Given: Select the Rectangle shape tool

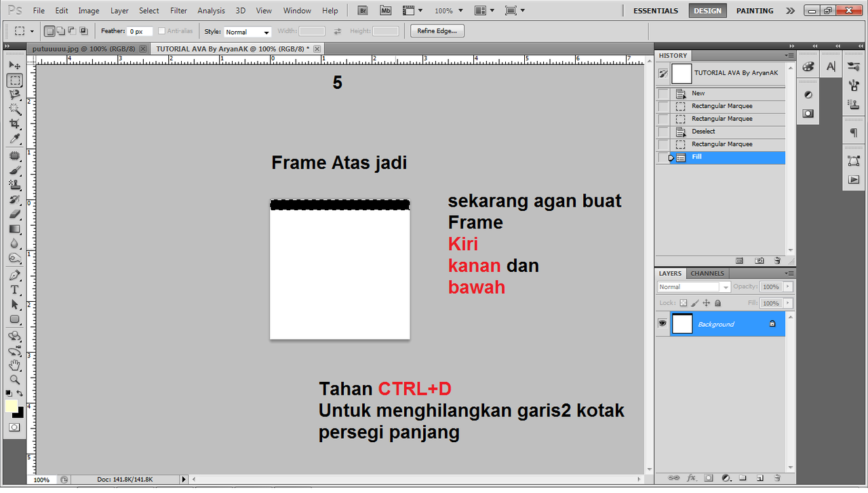Looking at the screenshot, I should point(14,319).
